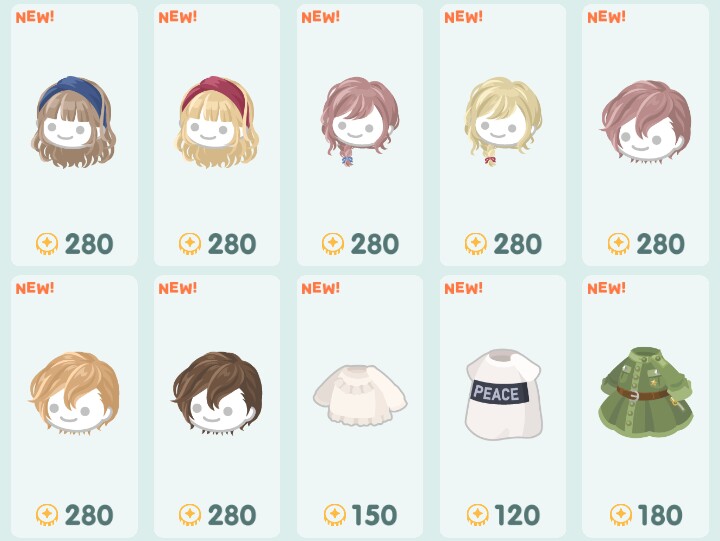Select the short dark brown hairstyle
720x541 pixels.
[217, 393]
